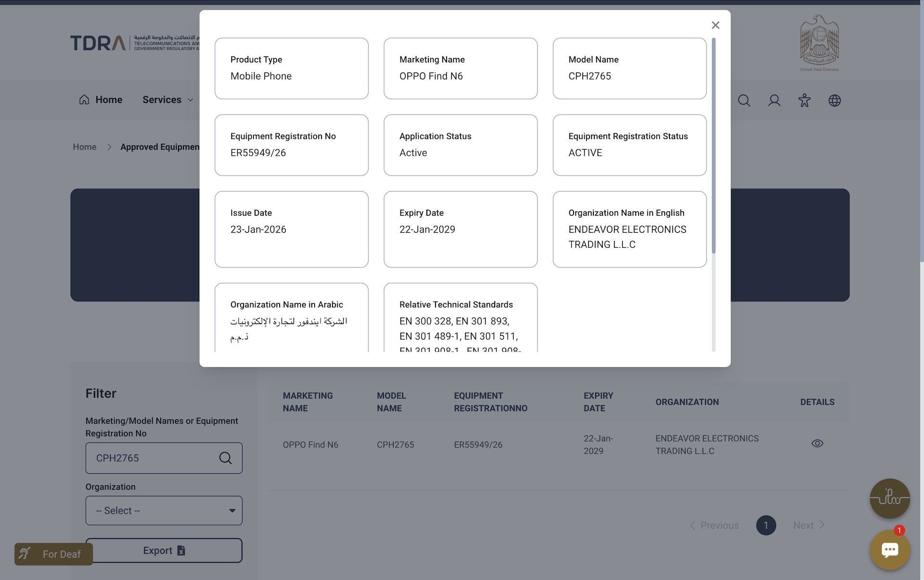The image size is (924, 580).
Task: Click the Export button
Action: (164, 550)
